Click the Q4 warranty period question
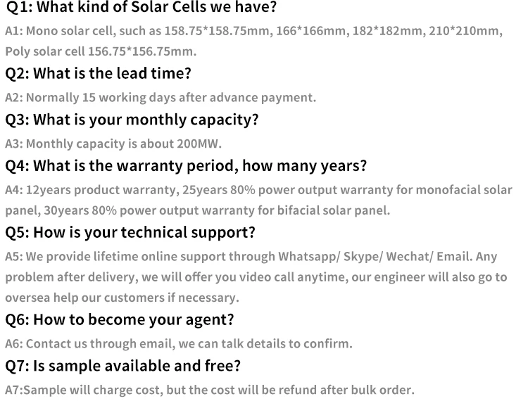528x420 pixels. [x=186, y=165]
